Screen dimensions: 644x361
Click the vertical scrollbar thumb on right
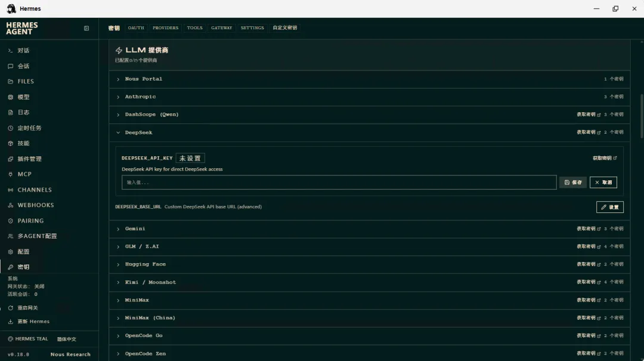(642, 116)
